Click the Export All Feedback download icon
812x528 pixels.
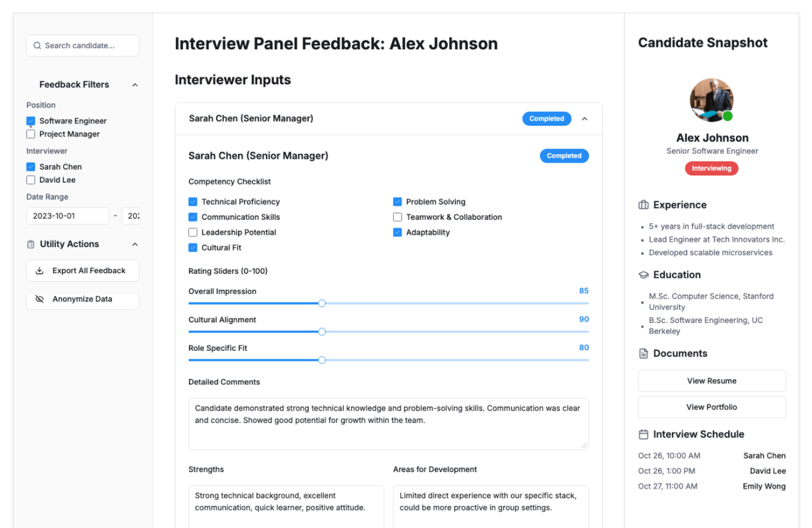click(39, 271)
